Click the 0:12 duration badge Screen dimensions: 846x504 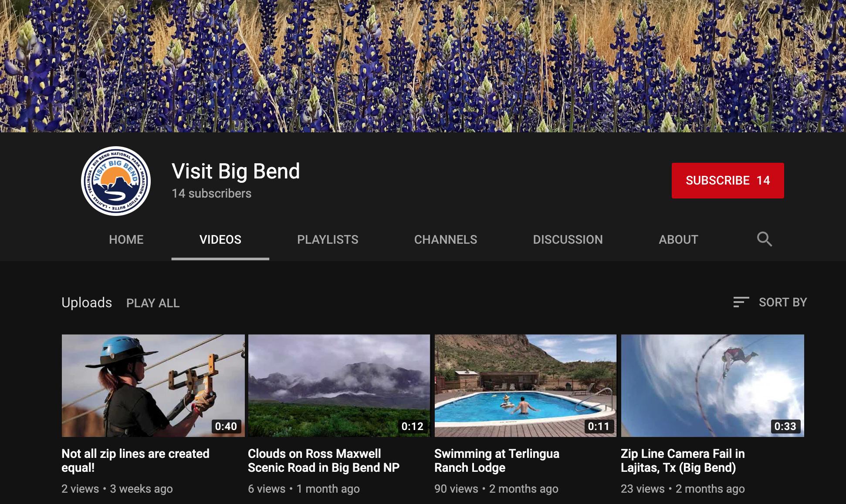click(x=413, y=426)
